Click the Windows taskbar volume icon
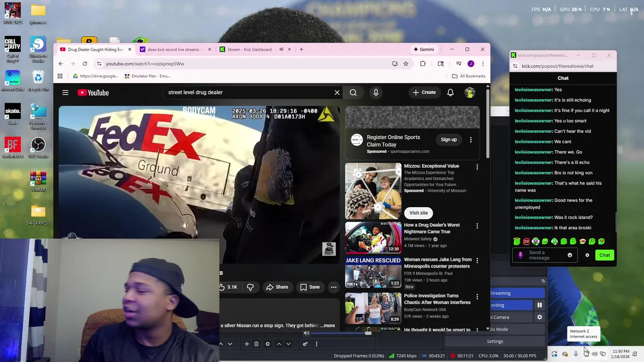The image size is (644, 362). tap(594, 354)
